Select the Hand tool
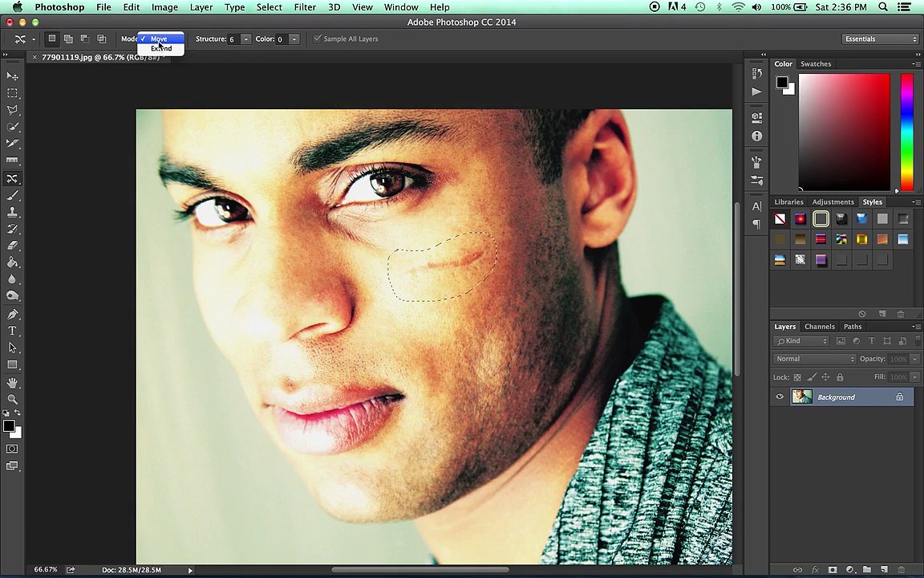 [12, 383]
